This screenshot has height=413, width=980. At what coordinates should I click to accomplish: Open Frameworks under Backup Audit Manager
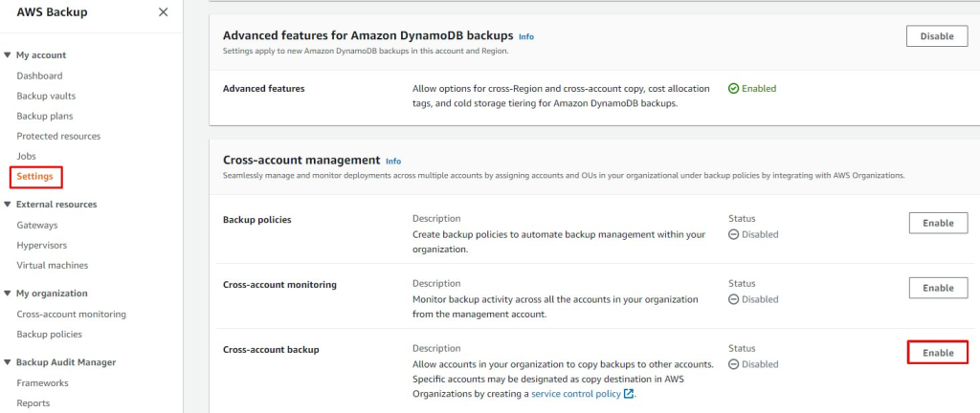tap(42, 383)
